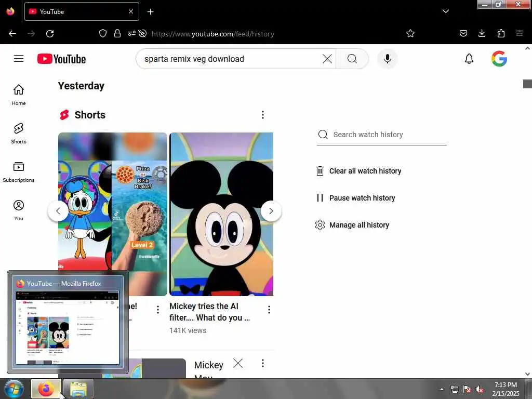532x399 pixels.
Task: Click Pause watch history
Action: coord(355,198)
